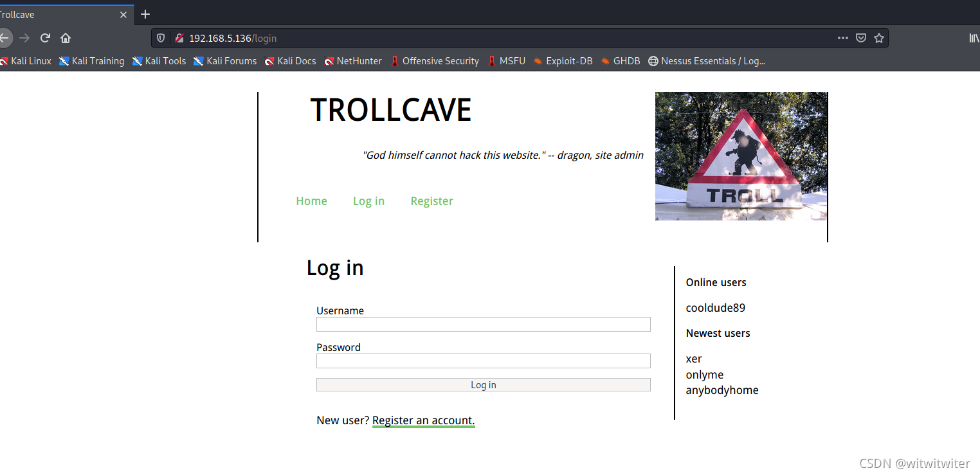This screenshot has height=475, width=980.
Task: Submit the Log in button
Action: (484, 384)
